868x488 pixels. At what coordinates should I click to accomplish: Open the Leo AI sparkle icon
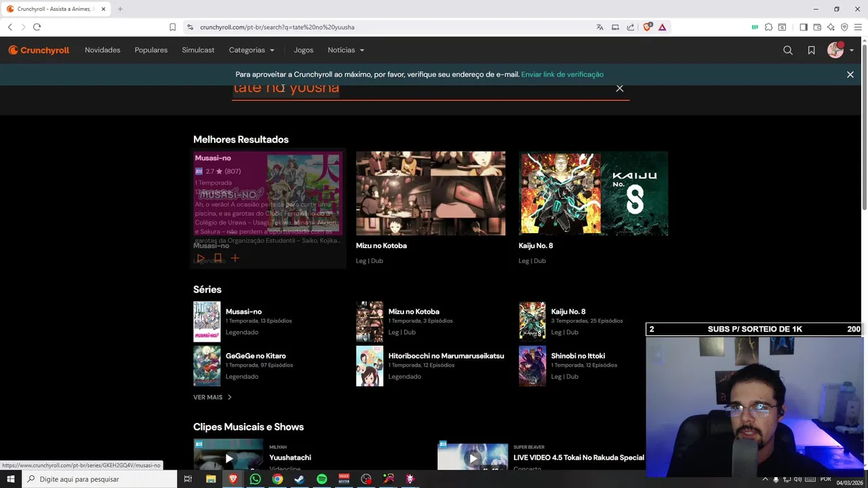831,27
